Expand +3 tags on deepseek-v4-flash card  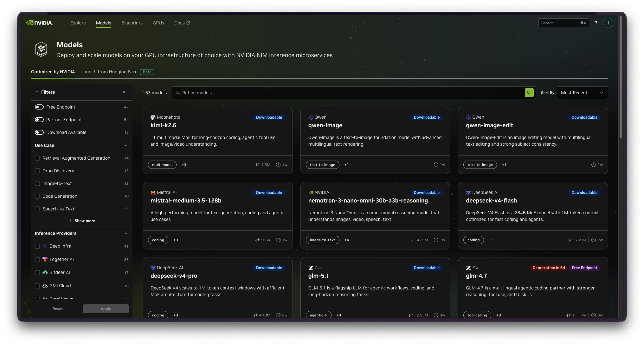[491, 240]
